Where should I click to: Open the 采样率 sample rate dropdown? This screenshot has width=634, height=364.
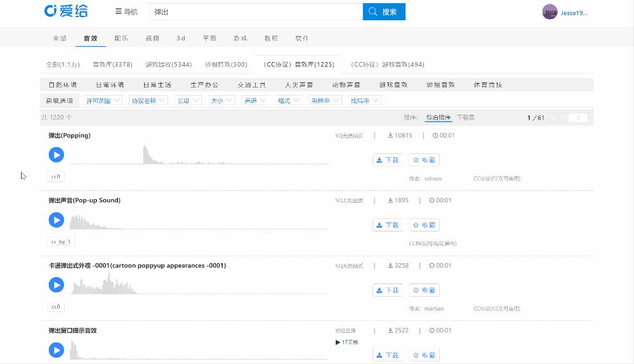tap(325, 100)
